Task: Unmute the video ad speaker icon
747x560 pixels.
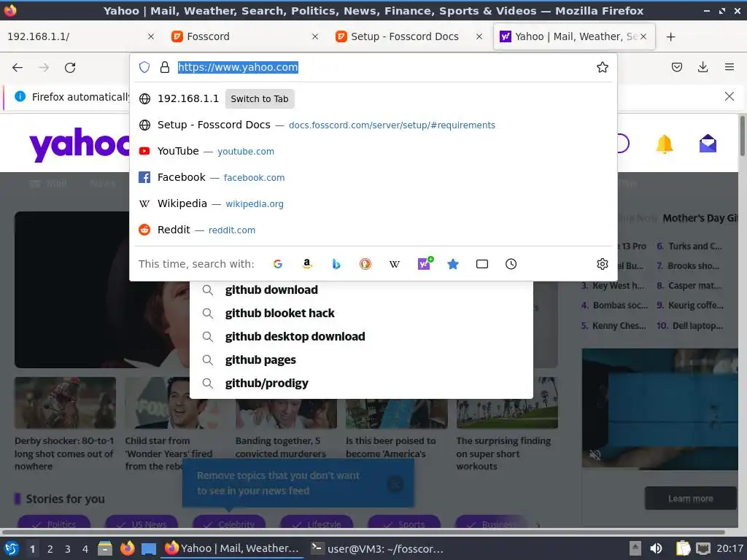Action: coord(595,455)
